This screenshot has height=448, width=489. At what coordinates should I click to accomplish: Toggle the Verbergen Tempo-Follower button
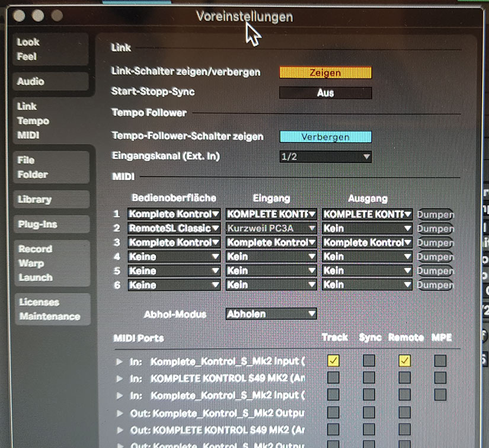tap(325, 137)
